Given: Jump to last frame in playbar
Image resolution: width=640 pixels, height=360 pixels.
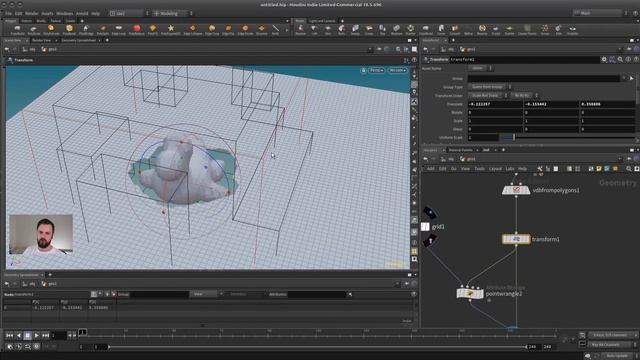Looking at the screenshot, I should point(45,335).
